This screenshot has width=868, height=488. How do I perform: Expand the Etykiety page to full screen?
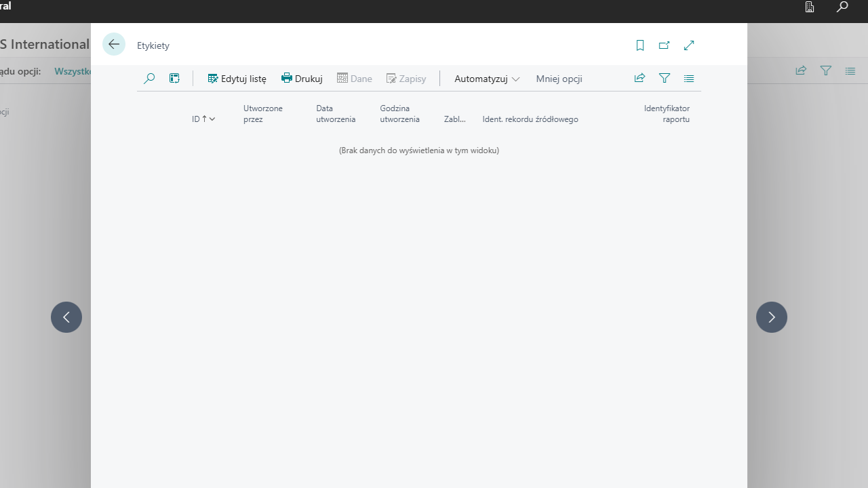[x=689, y=45]
